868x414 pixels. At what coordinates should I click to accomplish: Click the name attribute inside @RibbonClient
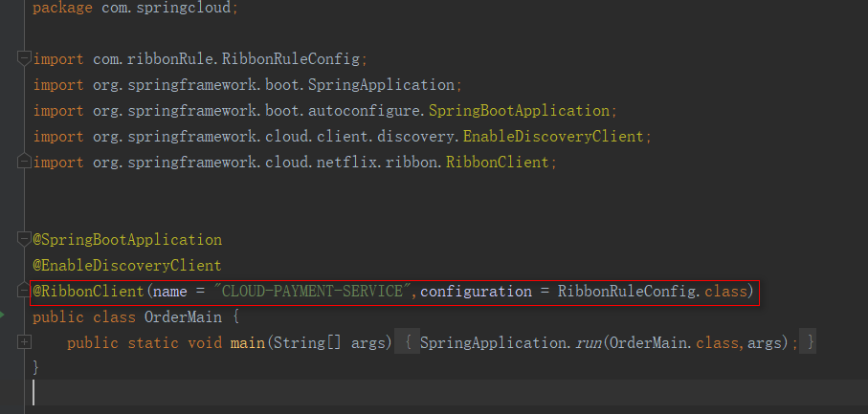(x=170, y=292)
